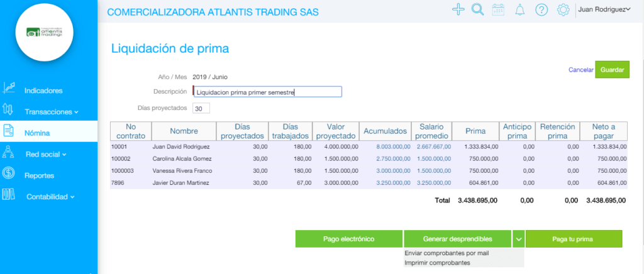This screenshot has height=274, width=644.
Task: Click the Prima column header
Action: [x=475, y=131]
